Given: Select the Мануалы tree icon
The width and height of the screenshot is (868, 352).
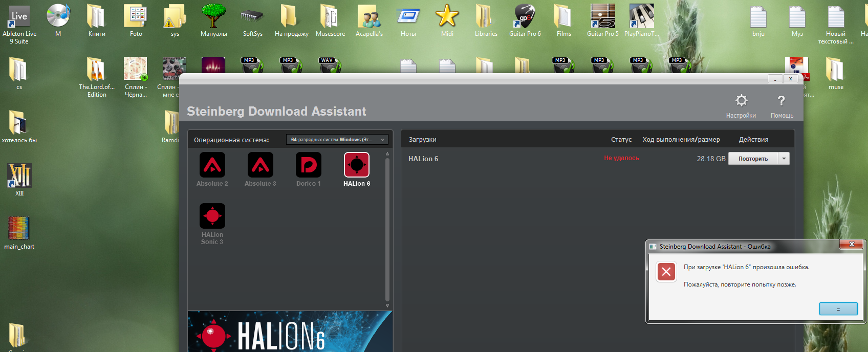Looking at the screenshot, I should coord(214,20).
